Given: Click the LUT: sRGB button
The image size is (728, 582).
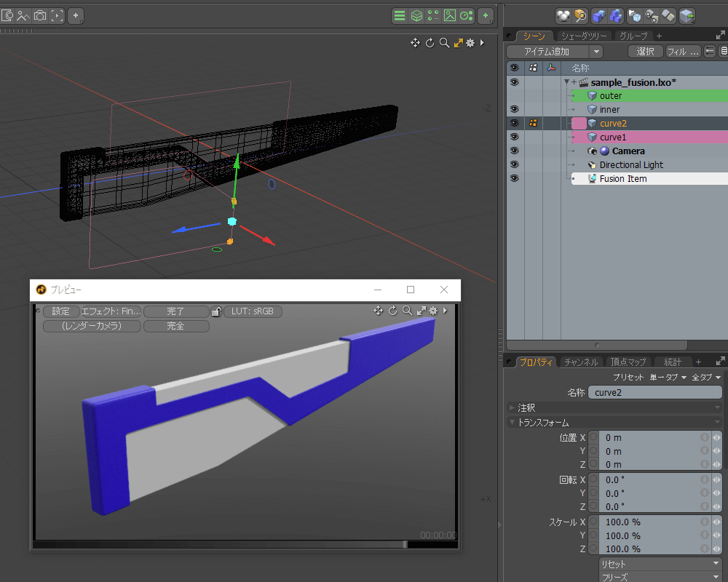Looking at the screenshot, I should pos(253,311).
